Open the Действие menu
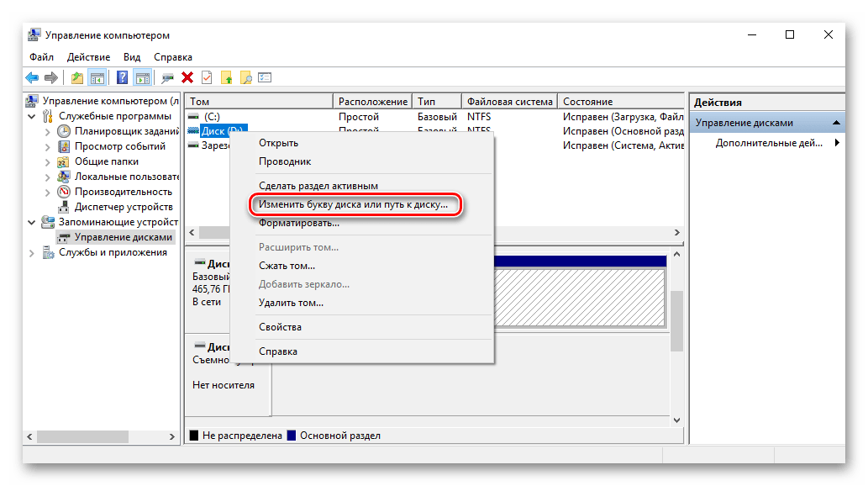Image resolution: width=868 pixels, height=486 pixels. pos(88,57)
